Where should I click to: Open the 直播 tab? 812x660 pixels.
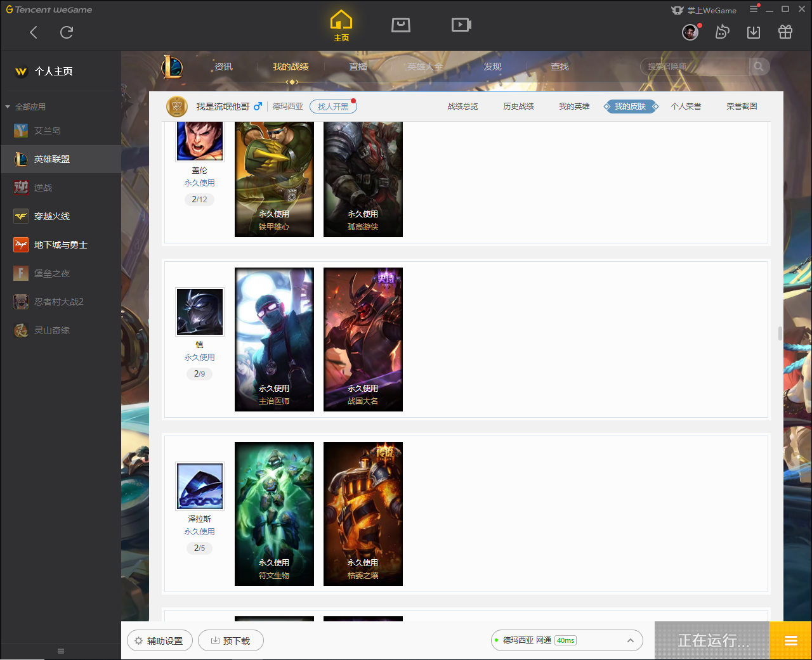pyautogui.click(x=358, y=67)
